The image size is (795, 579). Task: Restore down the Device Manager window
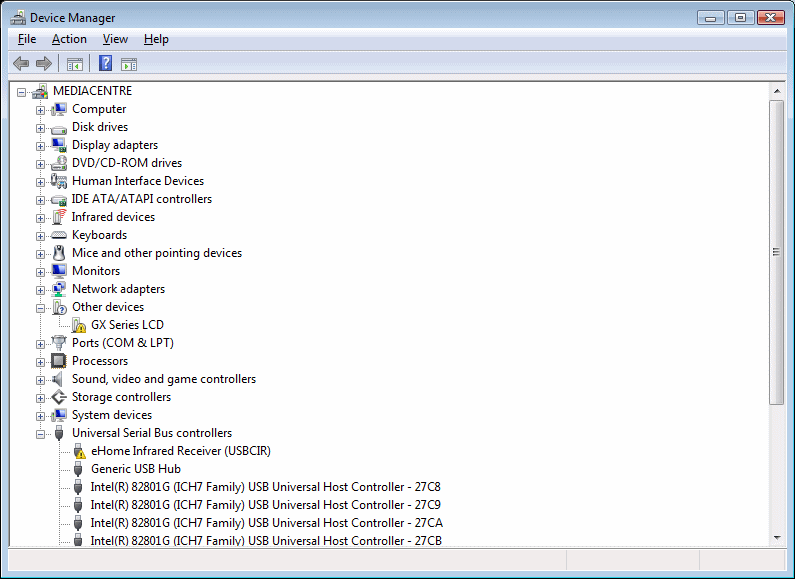tap(740, 18)
